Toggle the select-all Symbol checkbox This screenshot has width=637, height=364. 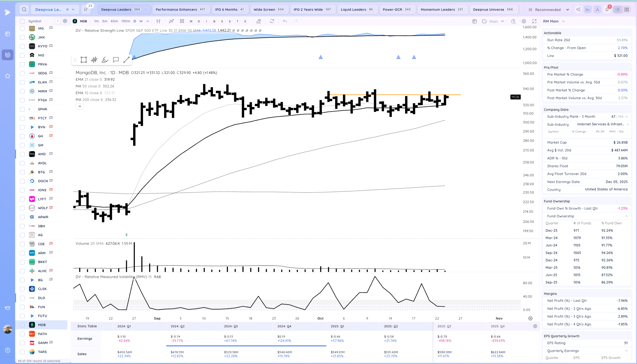point(22,21)
